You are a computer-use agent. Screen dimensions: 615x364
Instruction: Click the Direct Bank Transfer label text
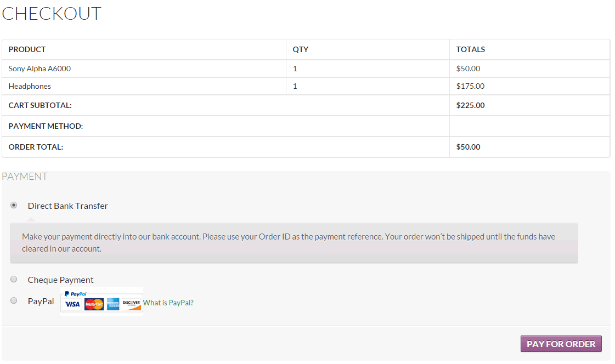coord(68,206)
